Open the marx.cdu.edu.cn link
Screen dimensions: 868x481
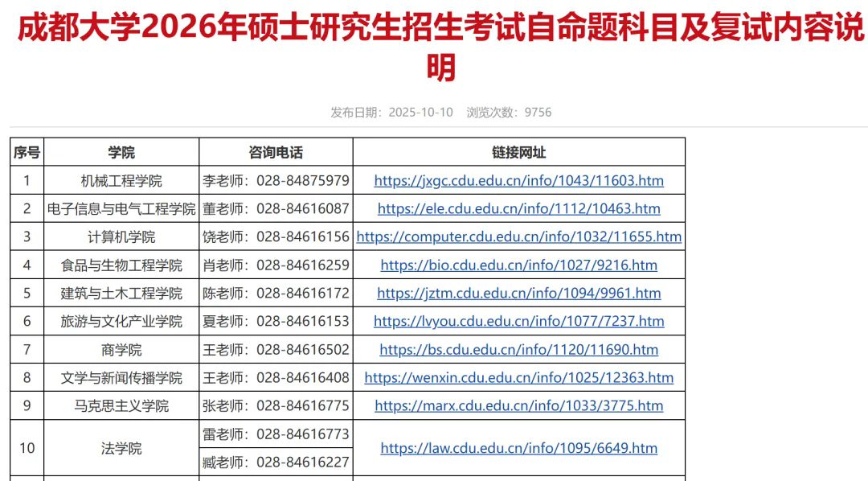coord(518,405)
